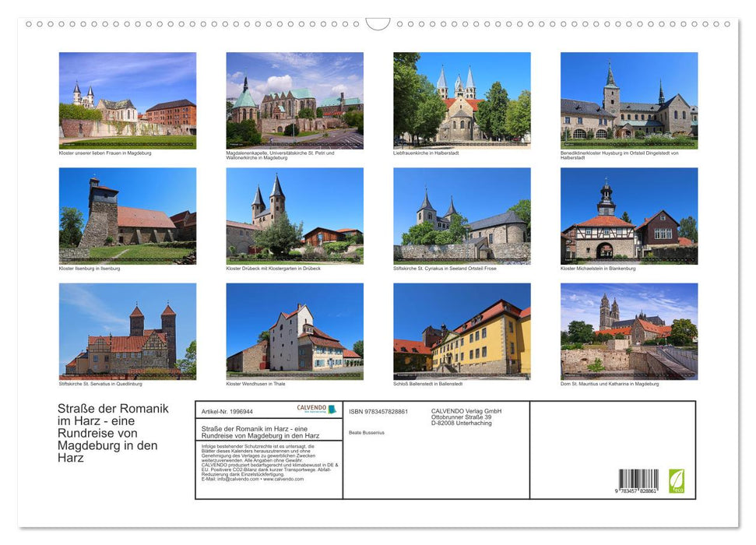The width and height of the screenshot is (756, 545).
Task: View the Kloster Michaelstein in Blankenburg photo
Action: (629, 216)
